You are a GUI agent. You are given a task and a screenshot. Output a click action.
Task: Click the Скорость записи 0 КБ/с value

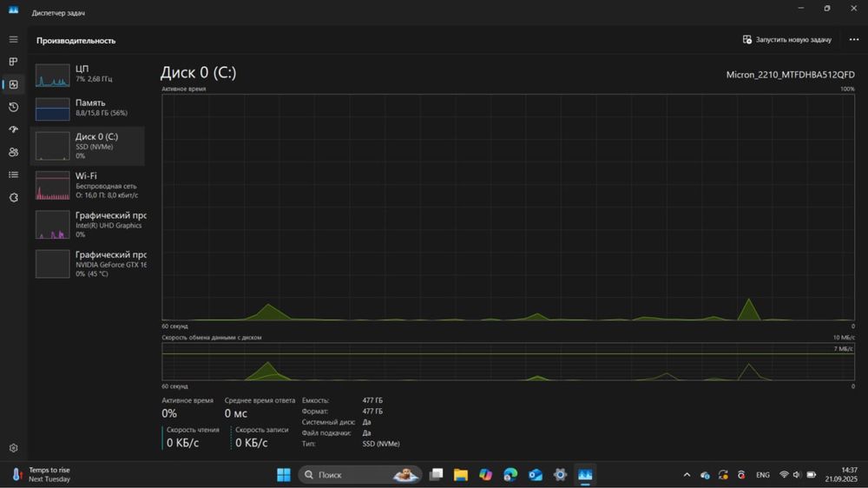(252, 443)
